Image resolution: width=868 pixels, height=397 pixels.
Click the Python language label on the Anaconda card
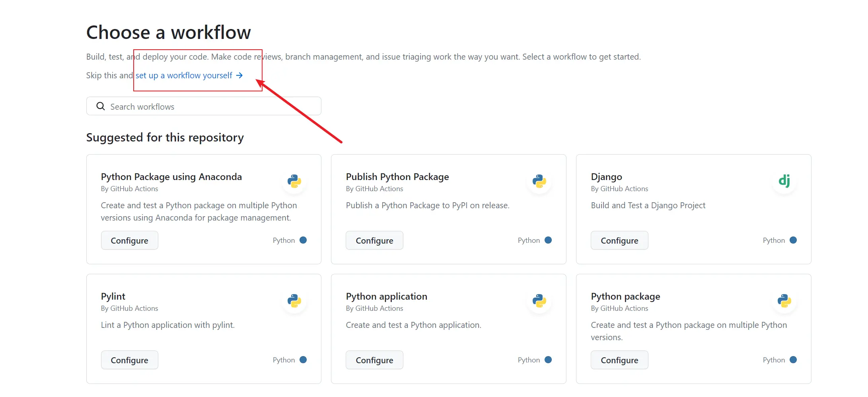coord(284,240)
